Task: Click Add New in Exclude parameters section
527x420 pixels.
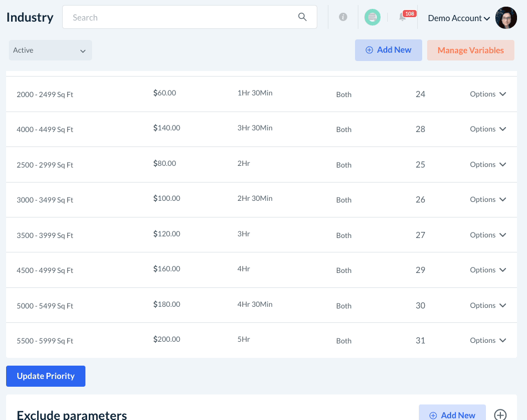Action: tap(452, 414)
